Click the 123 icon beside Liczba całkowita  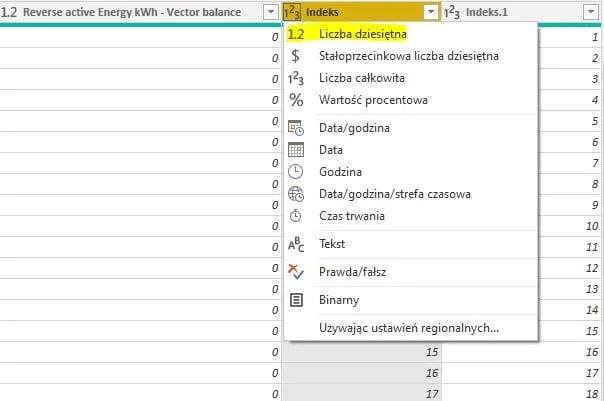click(296, 78)
